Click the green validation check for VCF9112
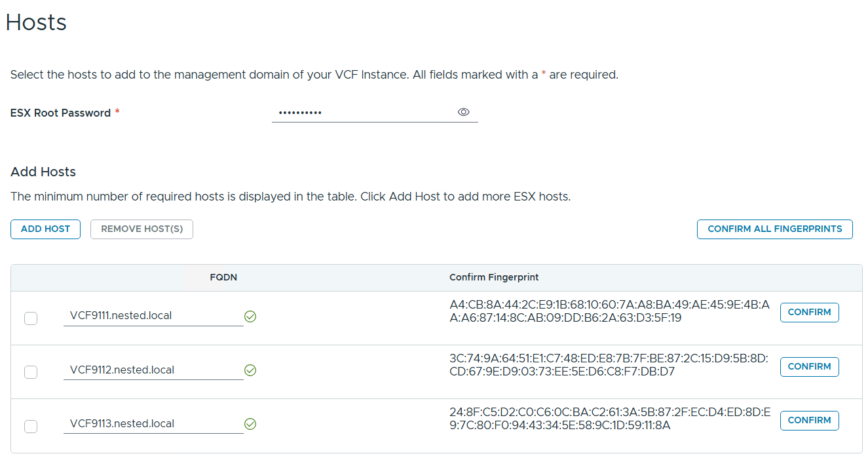The image size is (868, 460). pyautogui.click(x=250, y=370)
